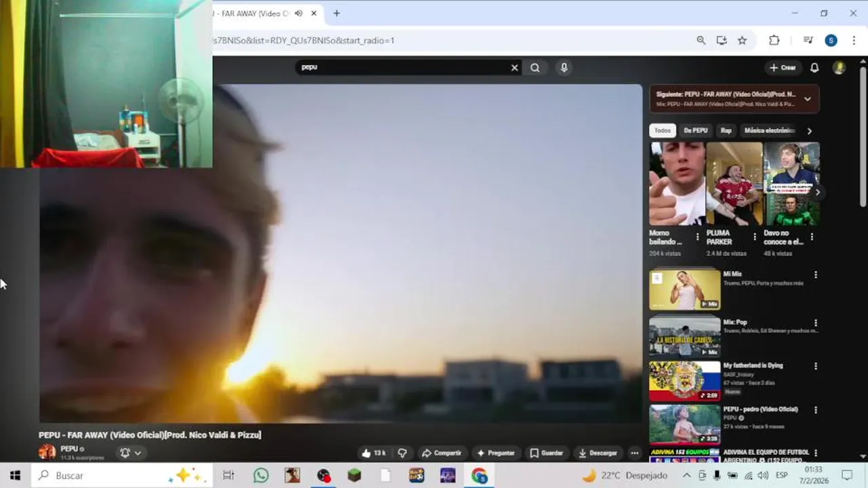Screen dimensions: 868x488
Task: Open the Mix: Pop playlist title
Action: tap(734, 323)
